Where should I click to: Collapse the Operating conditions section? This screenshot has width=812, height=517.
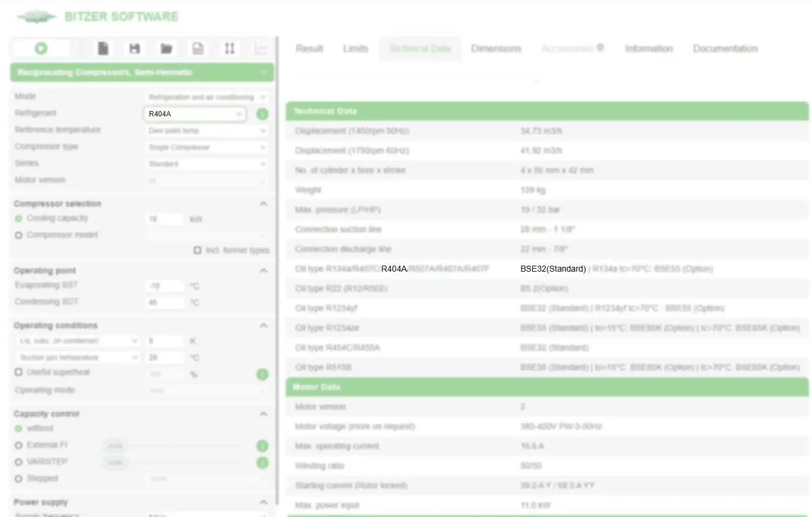pos(264,325)
